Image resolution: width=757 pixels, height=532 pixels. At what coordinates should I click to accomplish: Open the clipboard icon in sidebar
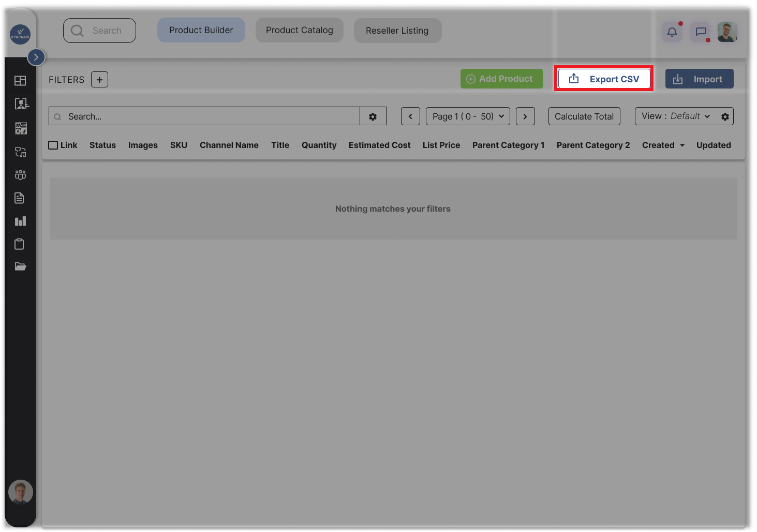[x=20, y=244]
